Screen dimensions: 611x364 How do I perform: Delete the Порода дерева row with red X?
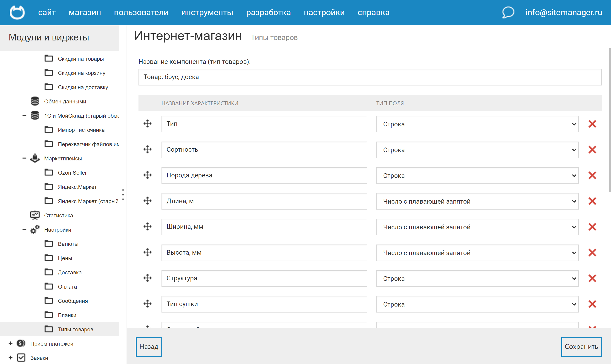[592, 175]
